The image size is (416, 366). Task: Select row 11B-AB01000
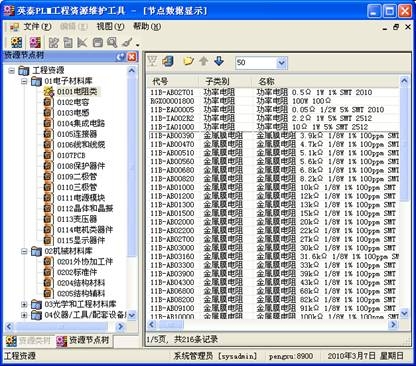tap(273, 187)
